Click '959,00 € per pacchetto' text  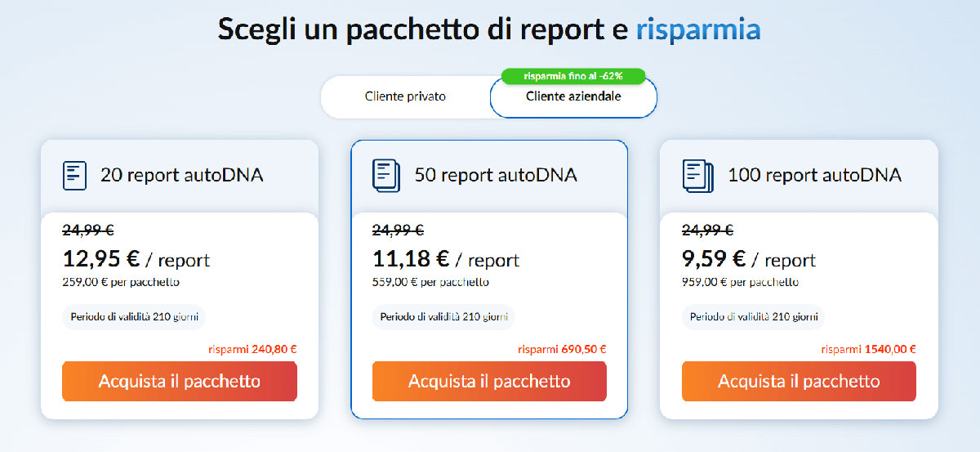point(740,282)
